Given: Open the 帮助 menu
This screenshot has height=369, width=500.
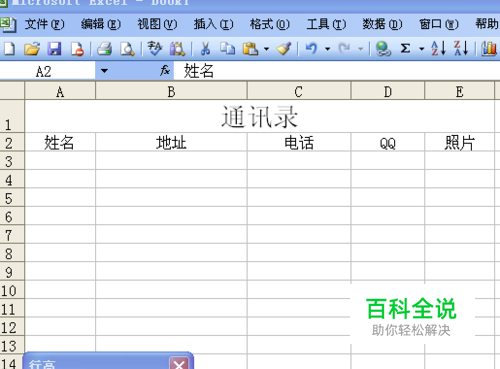Looking at the screenshot, I should click(487, 24).
